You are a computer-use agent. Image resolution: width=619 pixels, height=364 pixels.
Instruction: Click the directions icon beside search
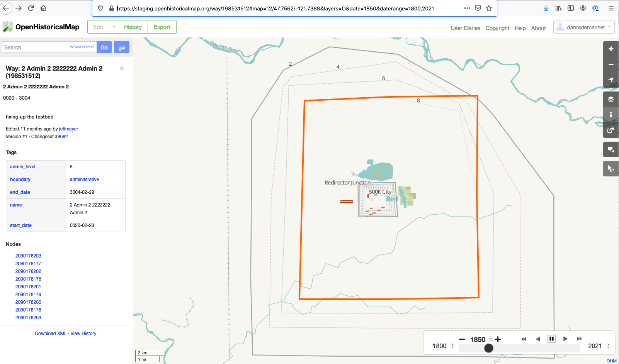point(122,47)
